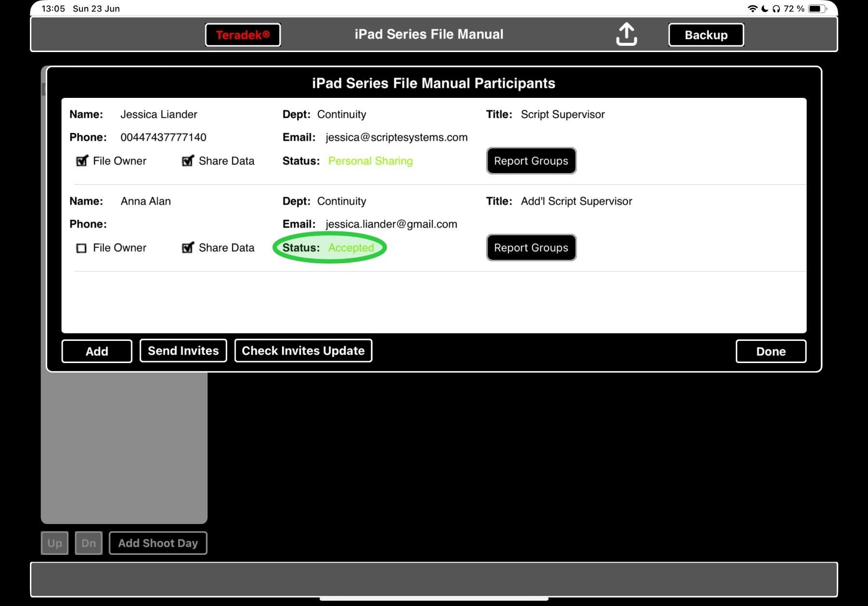Close the participants dialog with Done

click(x=771, y=351)
